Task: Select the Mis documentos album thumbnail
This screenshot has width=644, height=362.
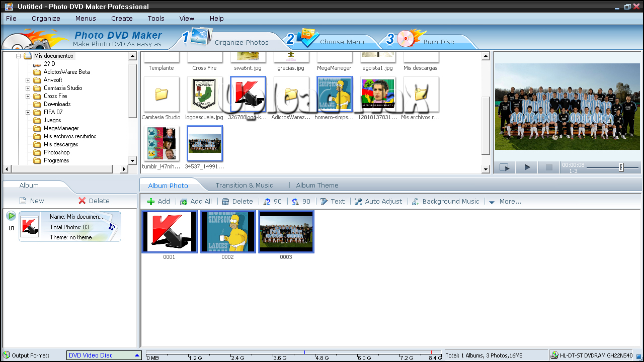Action: (30, 226)
